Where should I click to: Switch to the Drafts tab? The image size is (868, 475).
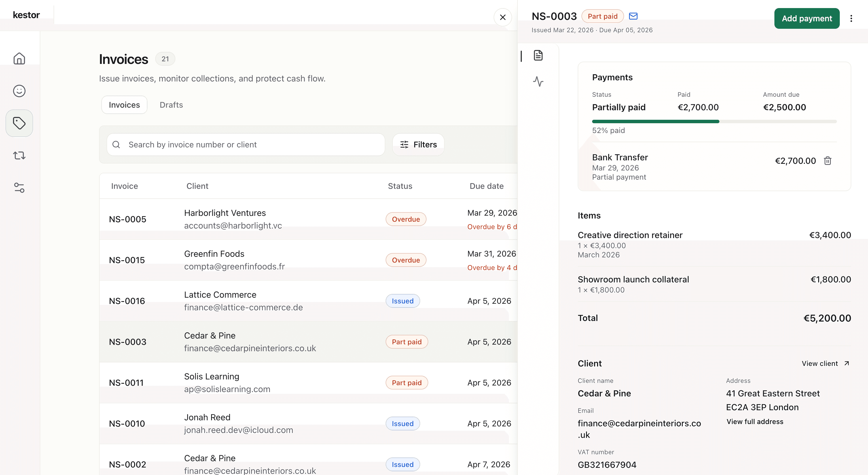click(x=171, y=105)
